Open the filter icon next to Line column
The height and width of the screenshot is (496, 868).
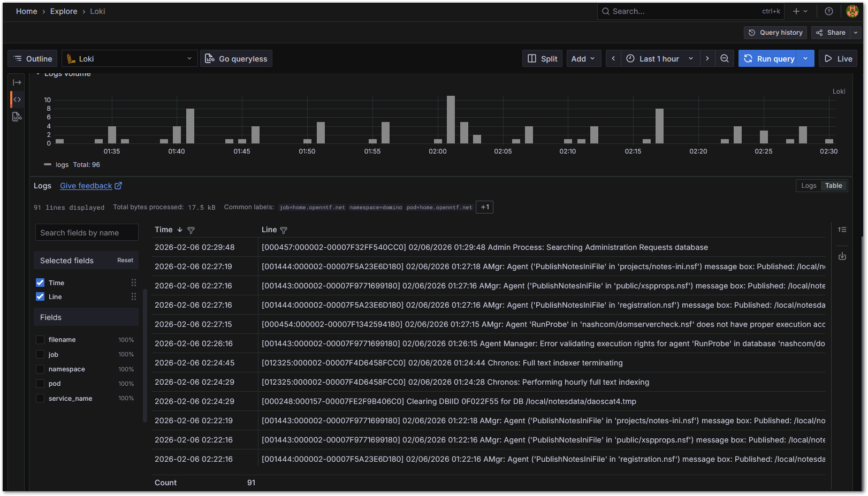284,230
